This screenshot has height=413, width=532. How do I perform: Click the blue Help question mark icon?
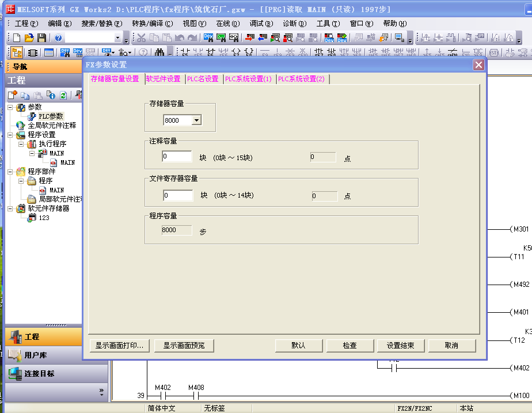pos(58,38)
